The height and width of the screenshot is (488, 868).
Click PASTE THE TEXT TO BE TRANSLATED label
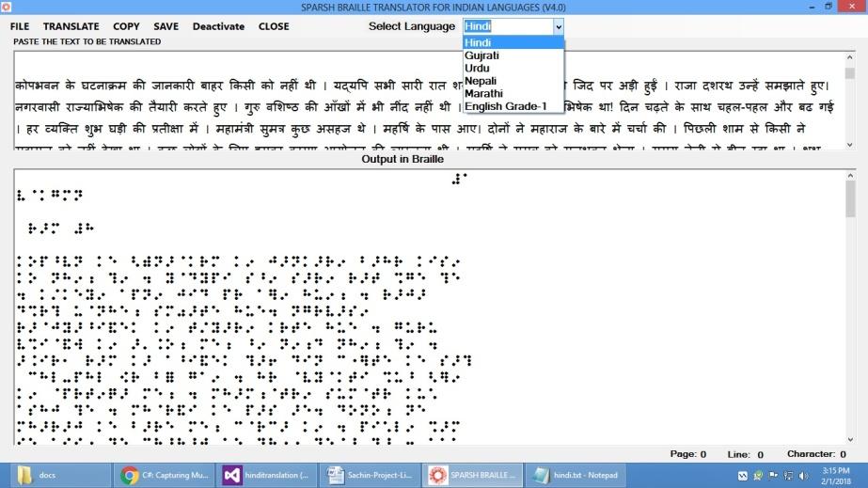[87, 41]
